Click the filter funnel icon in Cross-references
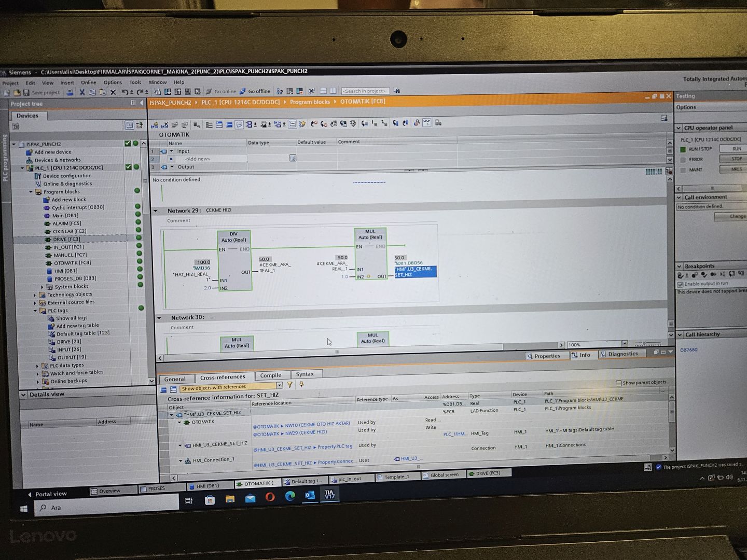The image size is (747, 560). tap(289, 385)
